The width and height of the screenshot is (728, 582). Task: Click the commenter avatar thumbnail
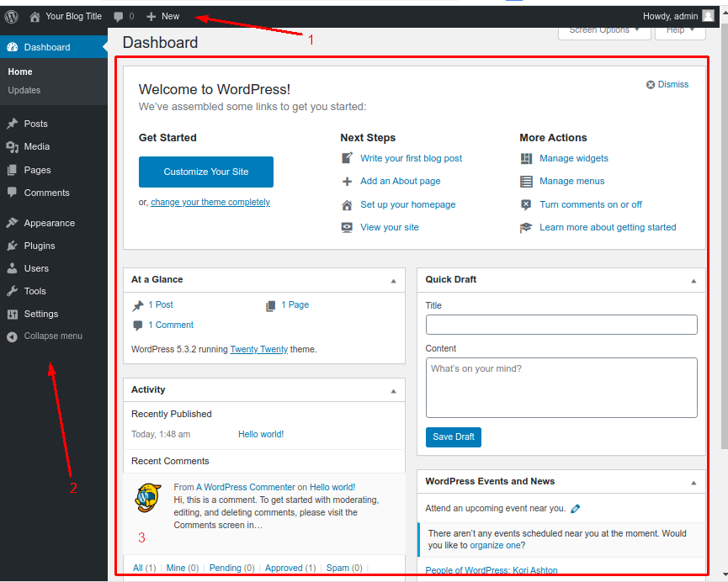[x=147, y=498]
